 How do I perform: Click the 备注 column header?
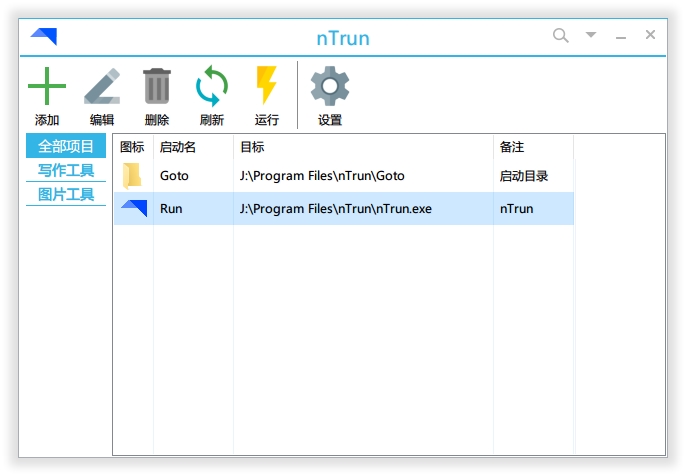(x=533, y=147)
